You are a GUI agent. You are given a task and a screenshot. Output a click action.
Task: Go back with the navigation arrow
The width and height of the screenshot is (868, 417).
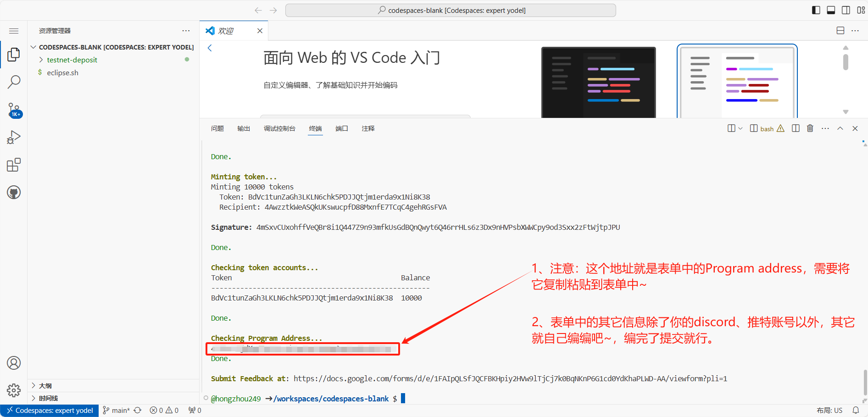point(258,10)
